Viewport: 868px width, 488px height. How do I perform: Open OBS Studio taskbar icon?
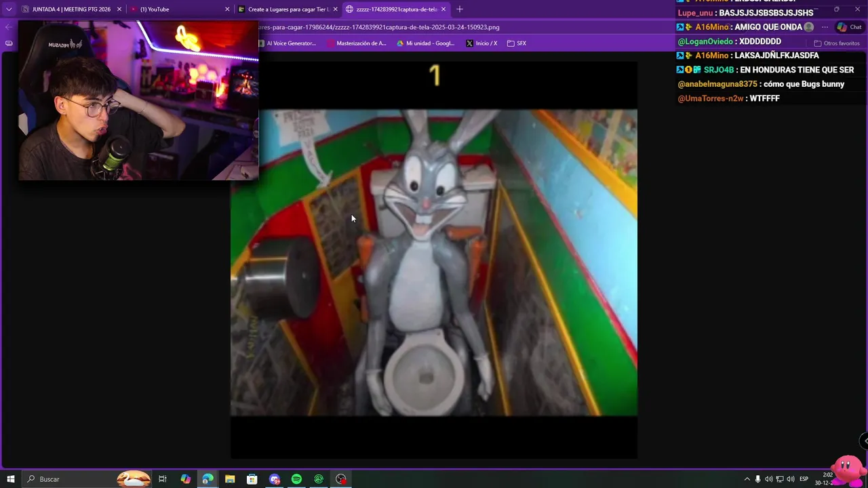click(x=341, y=479)
